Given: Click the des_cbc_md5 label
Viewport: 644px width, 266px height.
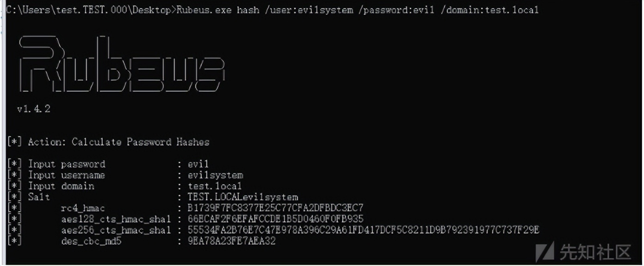Looking at the screenshot, I should [x=91, y=241].
